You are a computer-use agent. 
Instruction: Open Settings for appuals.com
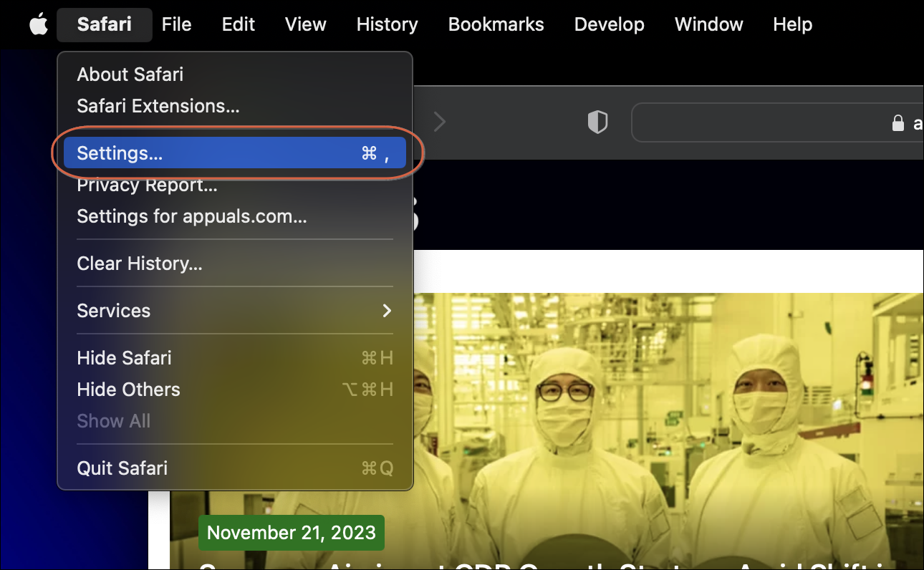[x=191, y=216]
